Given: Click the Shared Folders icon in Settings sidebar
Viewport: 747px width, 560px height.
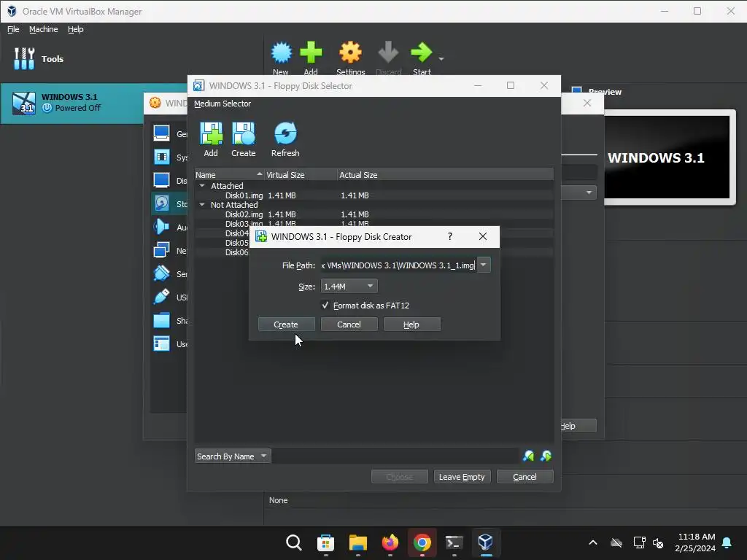Looking at the screenshot, I should (x=161, y=321).
